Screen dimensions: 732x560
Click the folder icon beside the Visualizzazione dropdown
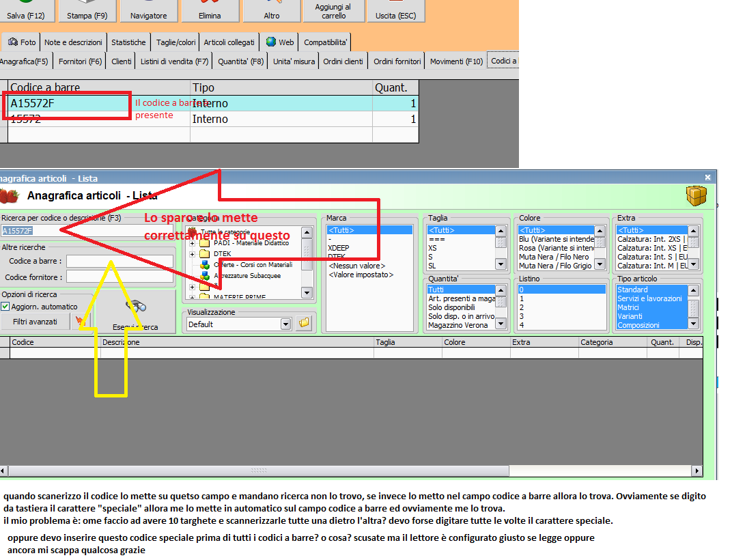coord(305,323)
